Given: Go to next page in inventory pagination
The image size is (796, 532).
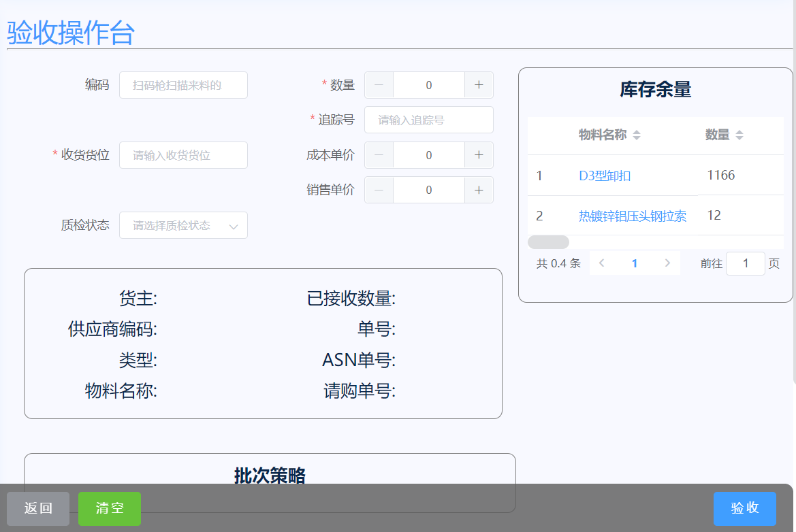Looking at the screenshot, I should click(667, 263).
